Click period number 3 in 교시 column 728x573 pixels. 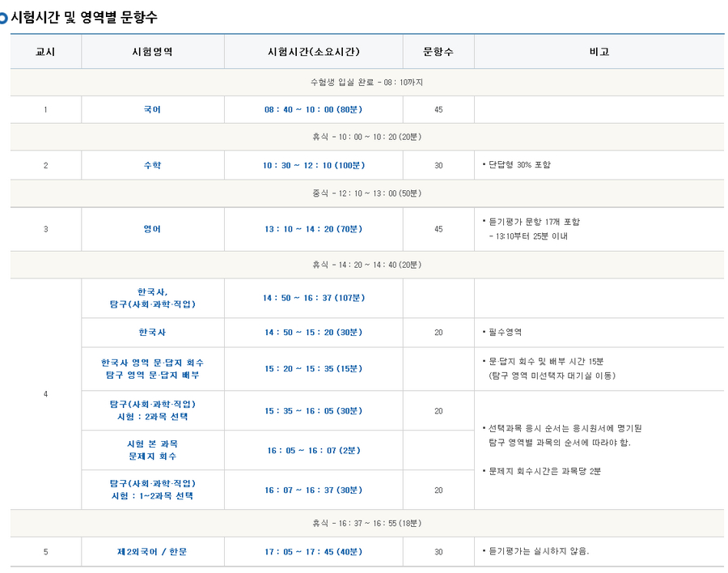tap(45, 229)
